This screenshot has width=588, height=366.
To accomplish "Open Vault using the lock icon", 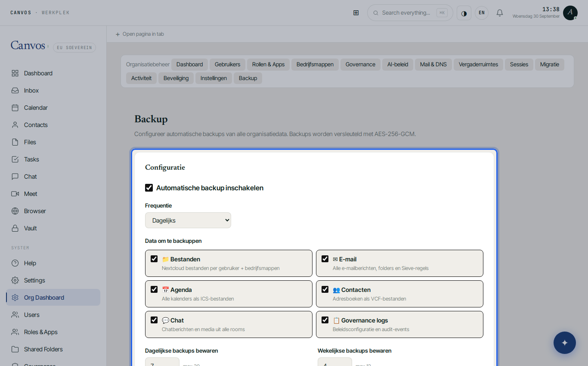I will [15, 228].
